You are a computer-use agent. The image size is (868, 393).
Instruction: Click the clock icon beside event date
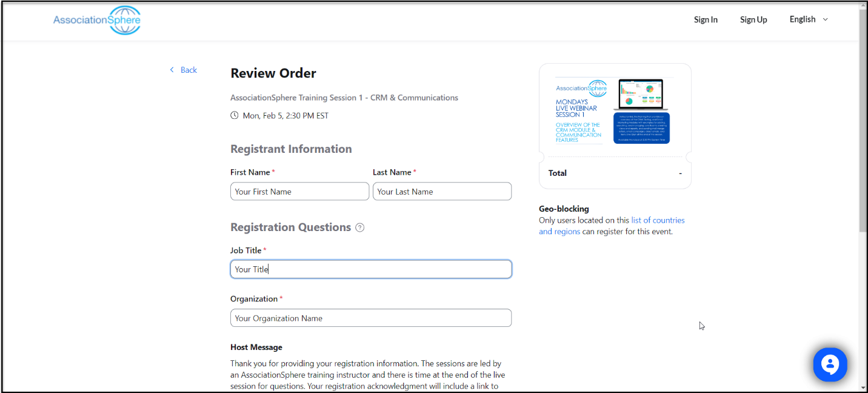(x=235, y=115)
